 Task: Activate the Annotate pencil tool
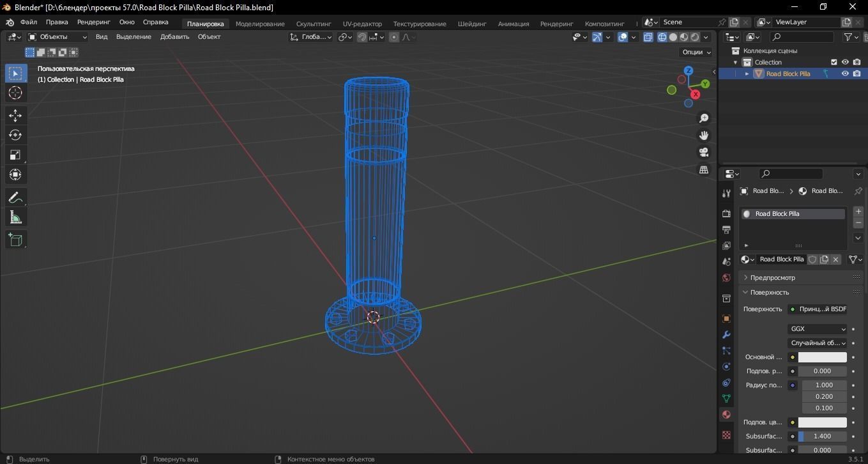(x=15, y=197)
